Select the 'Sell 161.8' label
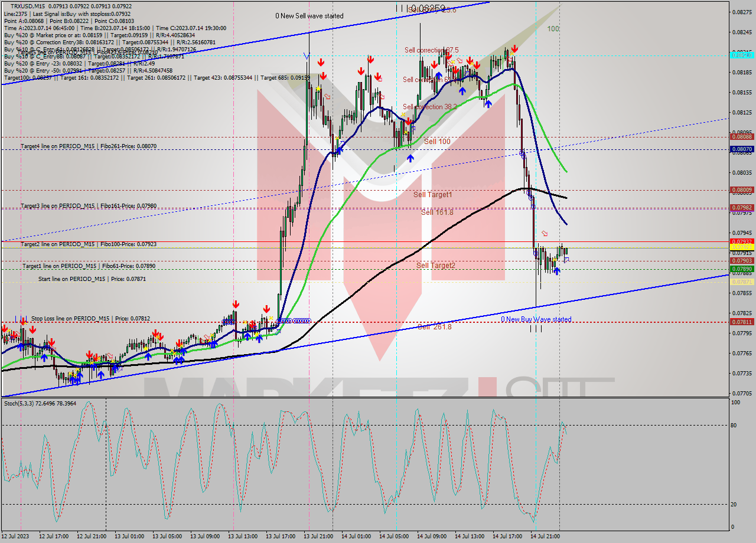Viewport: 756px width, 543px height. [x=437, y=212]
